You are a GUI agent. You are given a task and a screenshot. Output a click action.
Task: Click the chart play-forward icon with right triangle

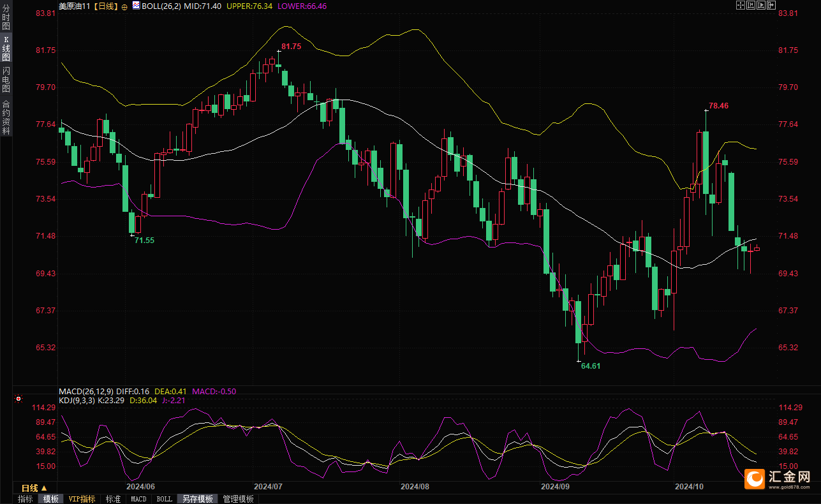pyautogui.click(x=761, y=5)
